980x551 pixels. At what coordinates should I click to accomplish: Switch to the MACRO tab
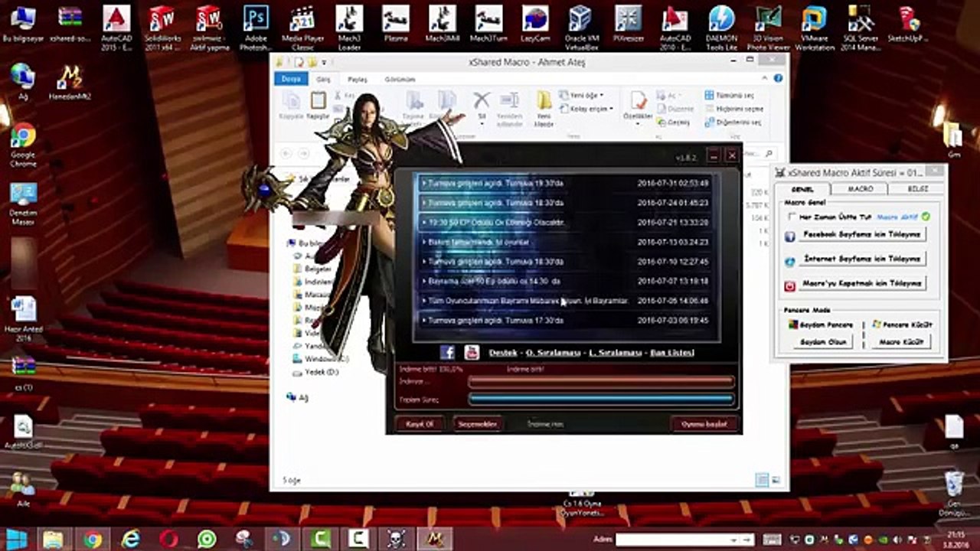860,188
